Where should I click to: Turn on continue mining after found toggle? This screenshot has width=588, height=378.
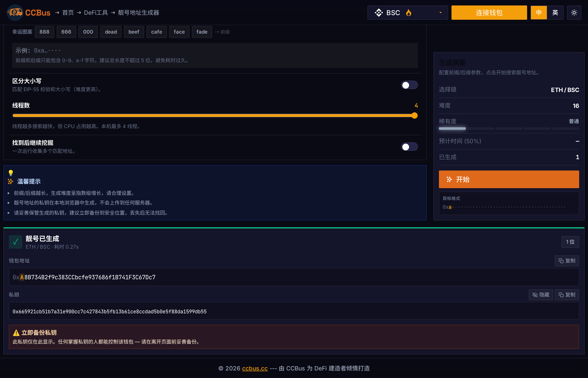409,147
